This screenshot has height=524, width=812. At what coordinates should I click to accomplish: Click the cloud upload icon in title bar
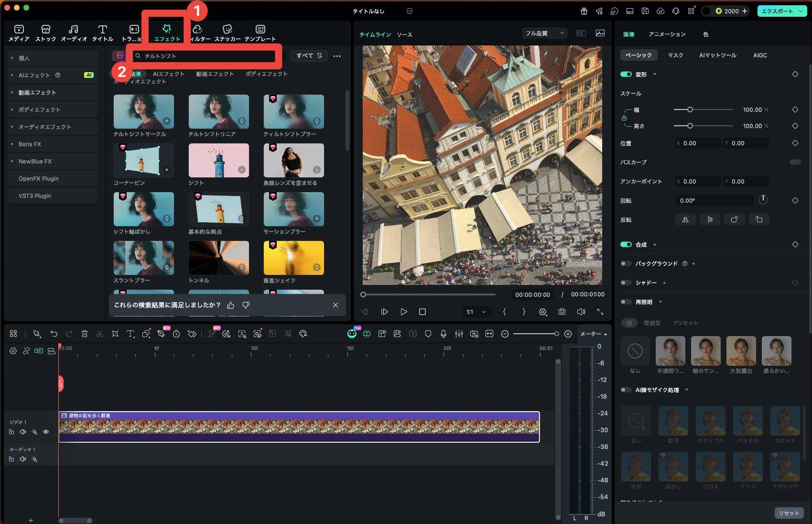[x=660, y=11]
